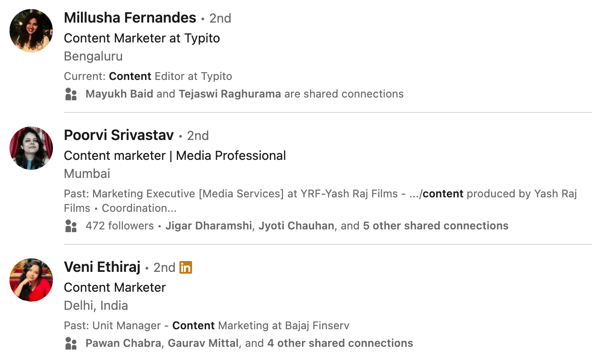This screenshot has height=364, width=592.
Task: Open Veni Ethiraj name link
Action: pyautogui.click(x=102, y=267)
